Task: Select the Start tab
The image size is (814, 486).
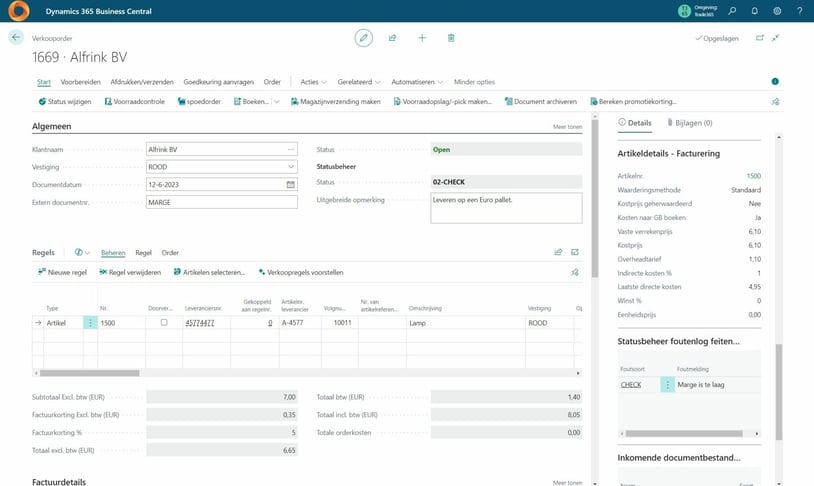Action: coord(44,82)
